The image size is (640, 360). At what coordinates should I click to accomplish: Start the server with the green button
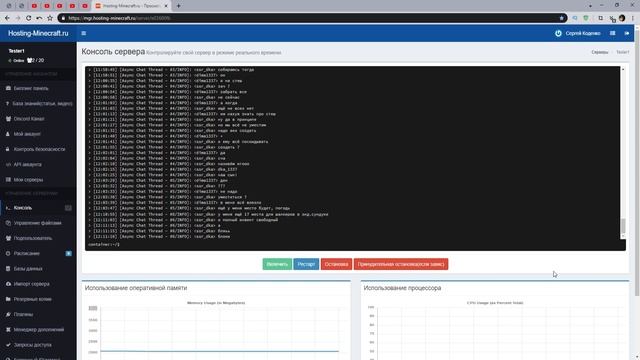tap(277, 264)
